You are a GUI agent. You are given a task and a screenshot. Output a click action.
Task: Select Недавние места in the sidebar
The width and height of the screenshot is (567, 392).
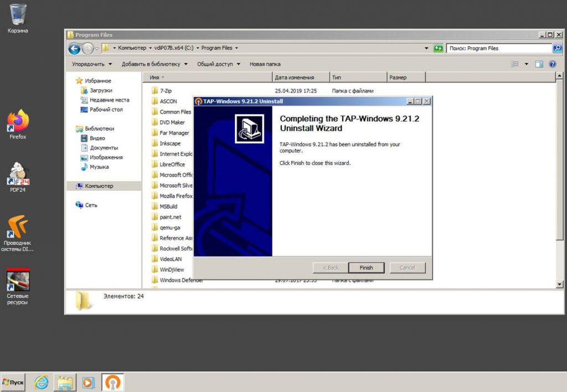click(105, 100)
